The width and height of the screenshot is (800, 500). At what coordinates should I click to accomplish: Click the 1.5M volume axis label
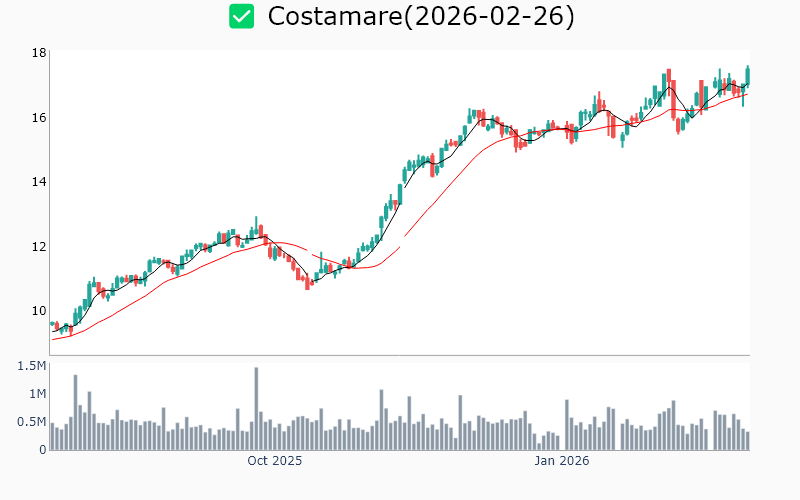point(32,366)
